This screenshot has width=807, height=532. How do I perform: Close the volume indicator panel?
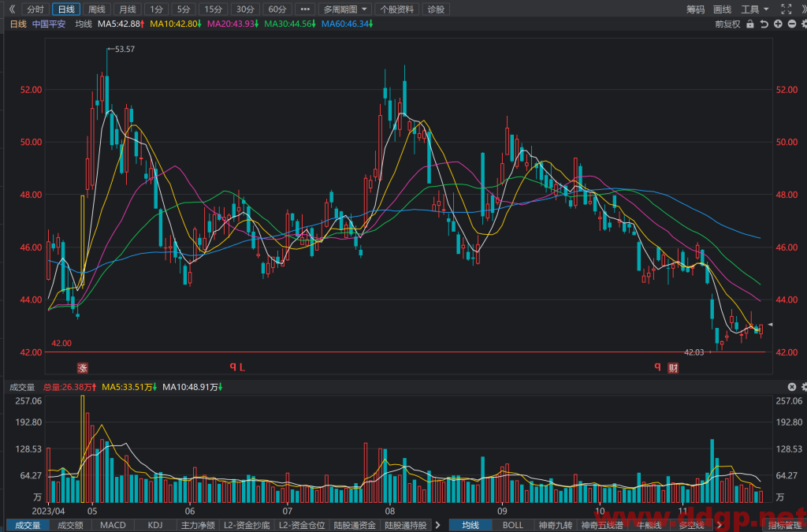[x=791, y=387]
